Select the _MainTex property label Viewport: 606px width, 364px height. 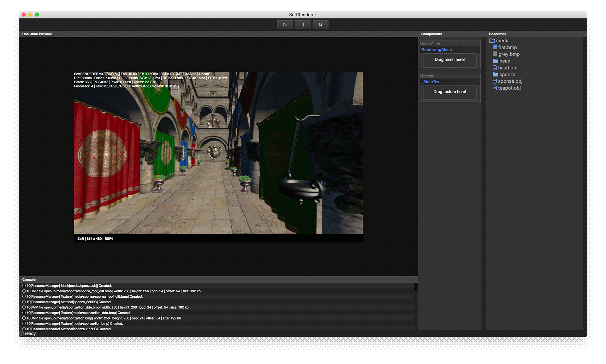tap(431, 82)
